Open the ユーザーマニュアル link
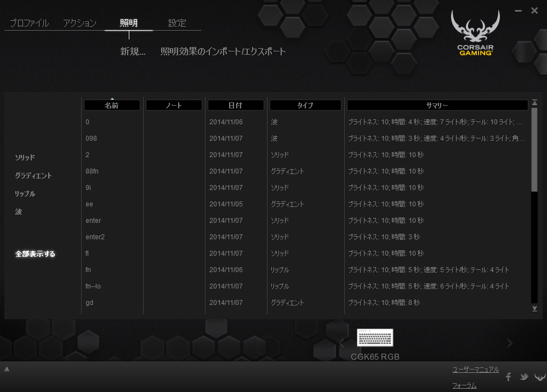The image size is (547, 392). 475,370
